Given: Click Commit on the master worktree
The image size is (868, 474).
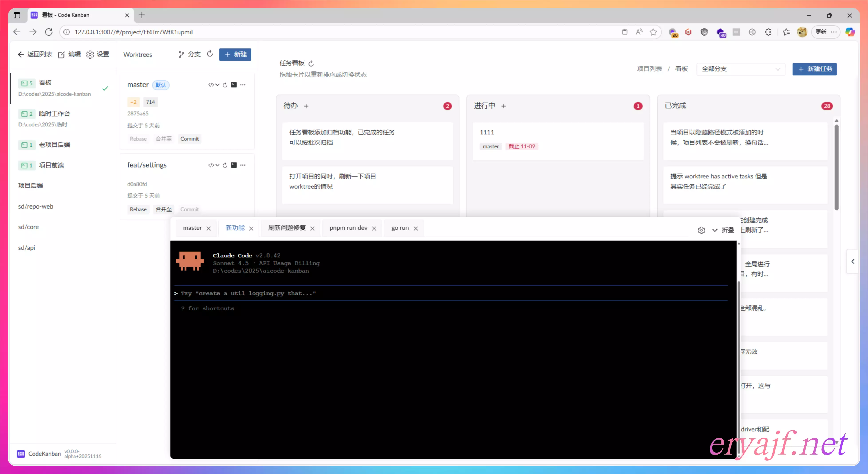Looking at the screenshot, I should (x=189, y=139).
